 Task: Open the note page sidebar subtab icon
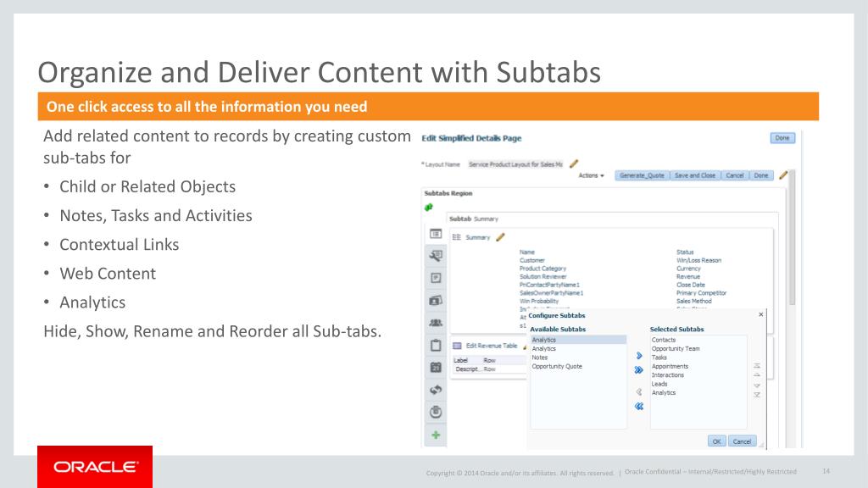click(x=436, y=278)
